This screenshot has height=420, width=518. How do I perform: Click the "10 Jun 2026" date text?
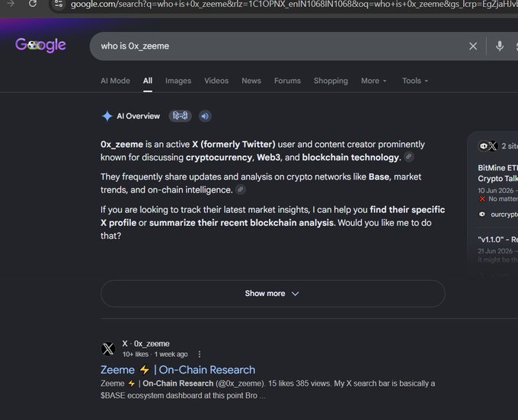[x=496, y=191]
